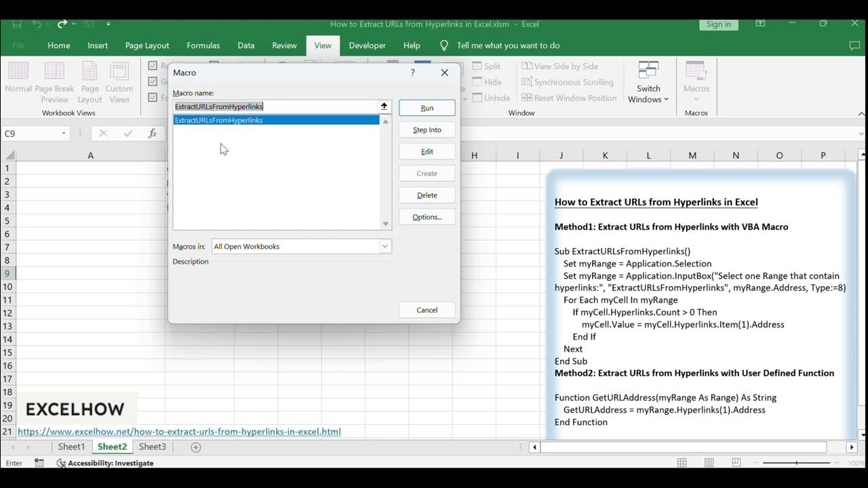The image size is (868, 488).
Task: Click the Unhide window icon
Action: [x=477, y=98]
